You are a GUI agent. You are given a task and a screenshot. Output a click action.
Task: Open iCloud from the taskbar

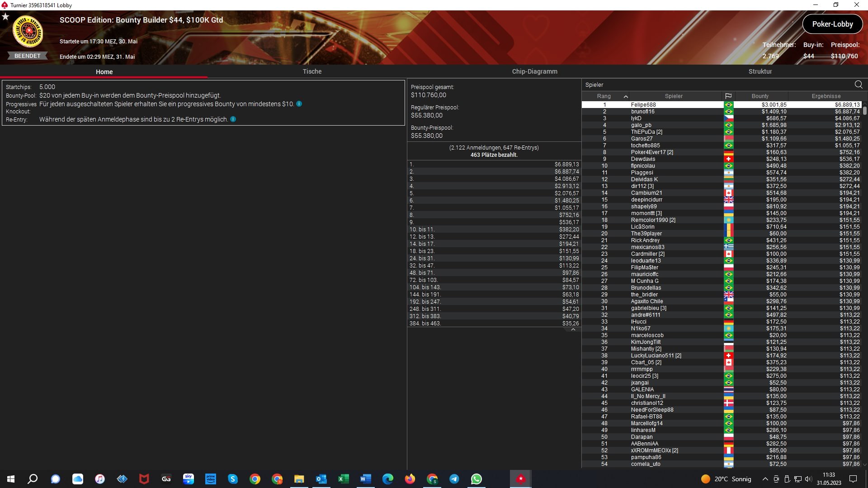(x=78, y=479)
